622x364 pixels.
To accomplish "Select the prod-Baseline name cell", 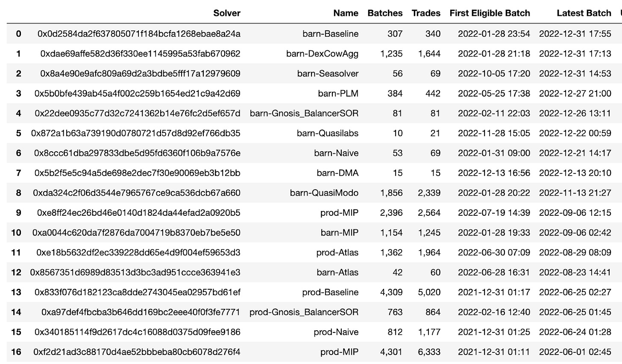I will coord(330,292).
